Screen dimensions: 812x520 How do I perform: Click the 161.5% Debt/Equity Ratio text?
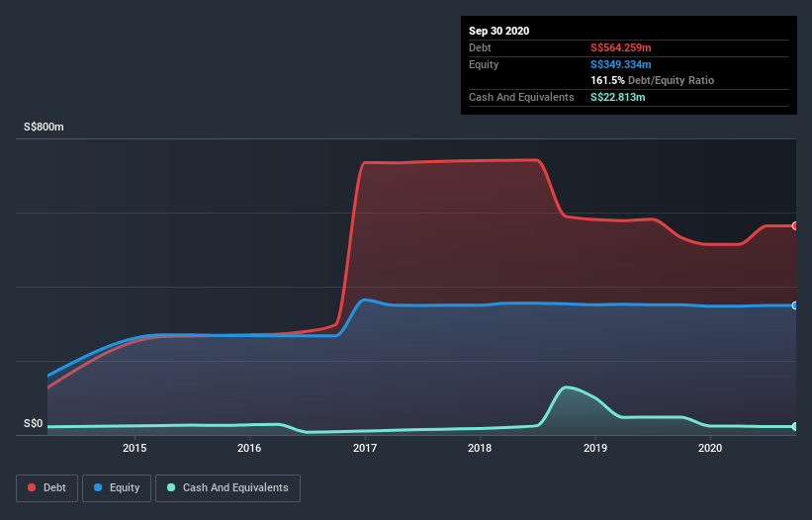pos(652,81)
